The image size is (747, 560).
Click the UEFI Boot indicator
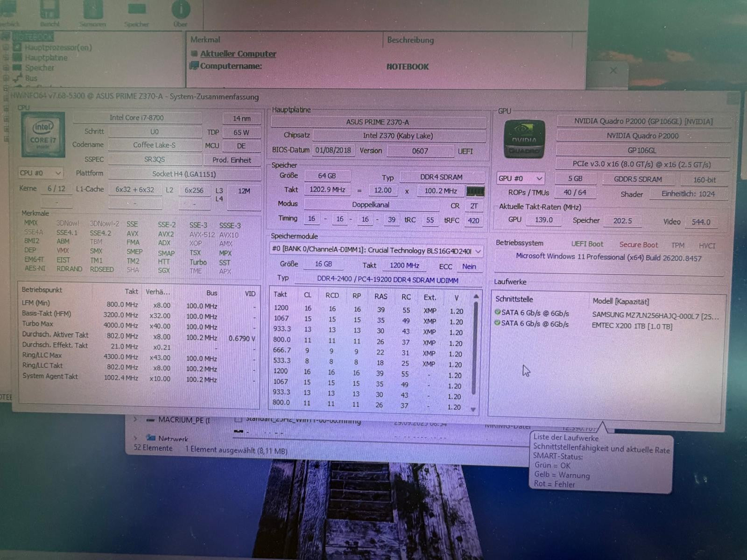point(587,244)
